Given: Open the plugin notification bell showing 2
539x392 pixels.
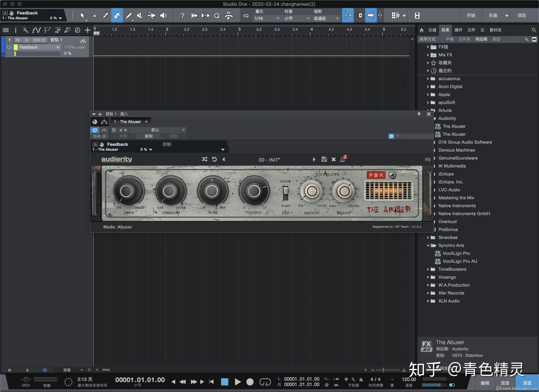Looking at the screenshot, I should (x=343, y=159).
